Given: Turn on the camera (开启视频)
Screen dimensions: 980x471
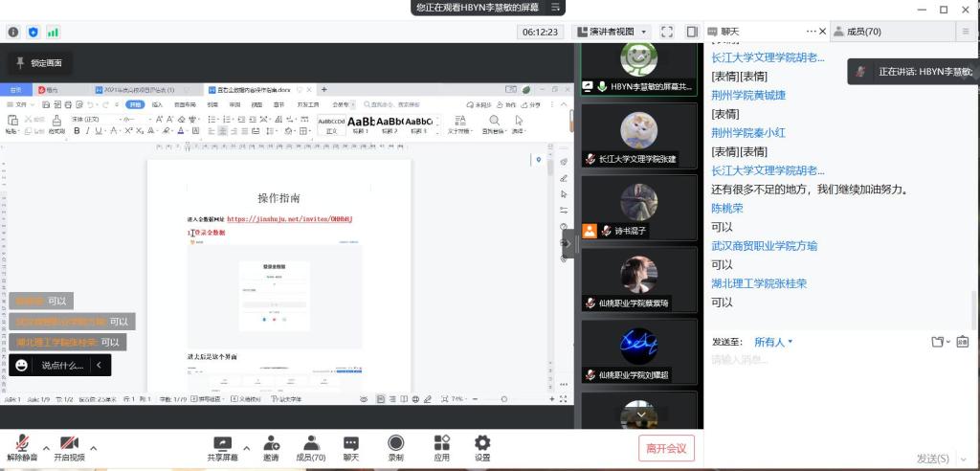Looking at the screenshot, I should click(69, 446).
